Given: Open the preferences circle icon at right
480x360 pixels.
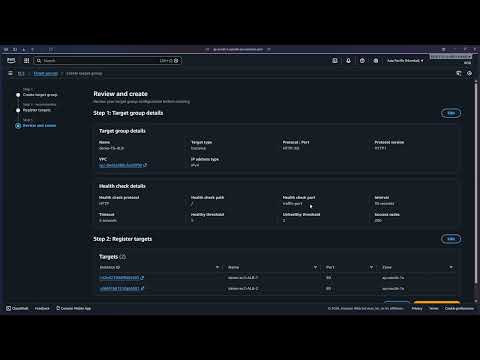Looking at the screenshot, I should pos(469,73).
